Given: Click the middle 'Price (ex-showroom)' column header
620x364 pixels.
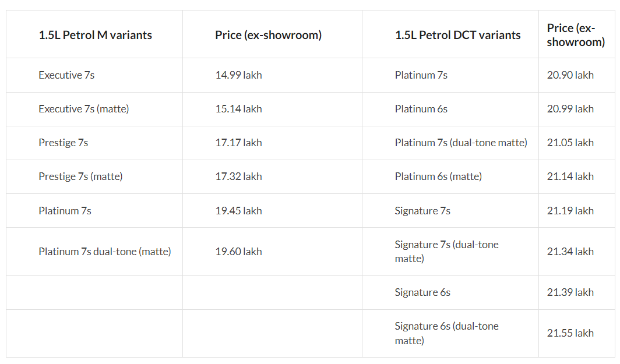Looking at the screenshot, I should pos(269,35).
